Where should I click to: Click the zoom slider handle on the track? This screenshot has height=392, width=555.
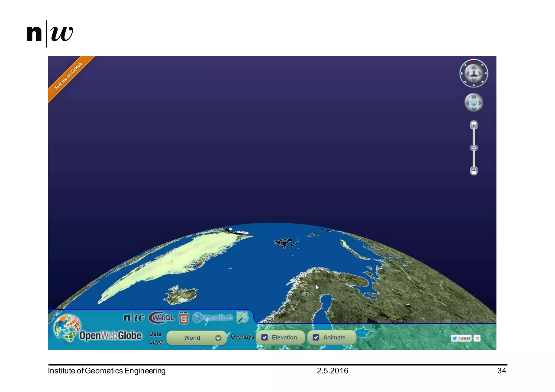pyautogui.click(x=474, y=148)
